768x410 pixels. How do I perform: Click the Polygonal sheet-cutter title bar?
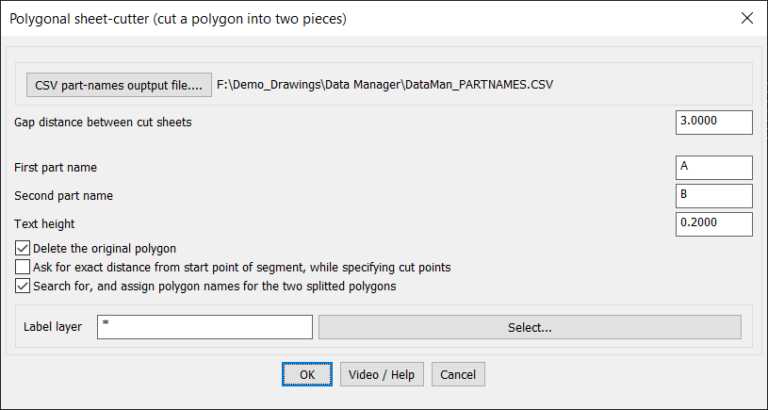pos(300,18)
